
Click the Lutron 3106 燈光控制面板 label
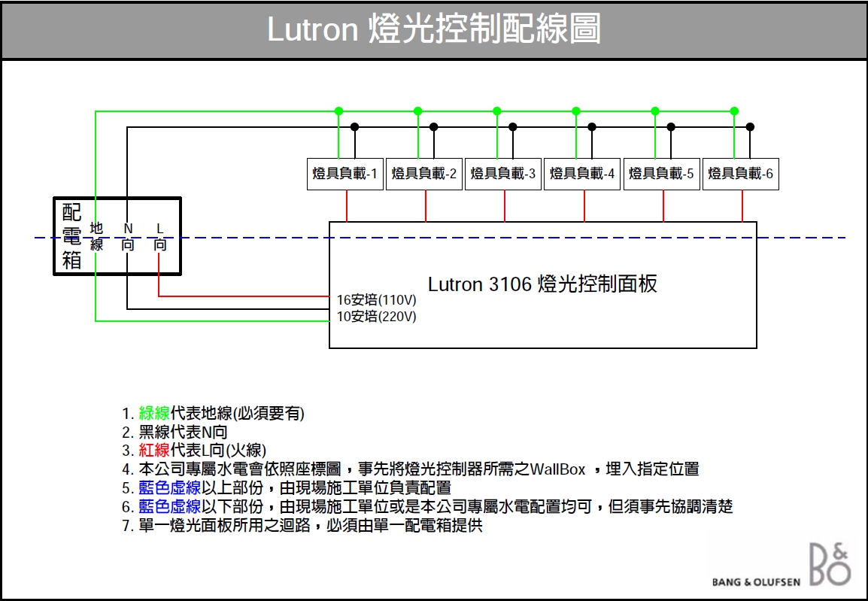tap(542, 284)
